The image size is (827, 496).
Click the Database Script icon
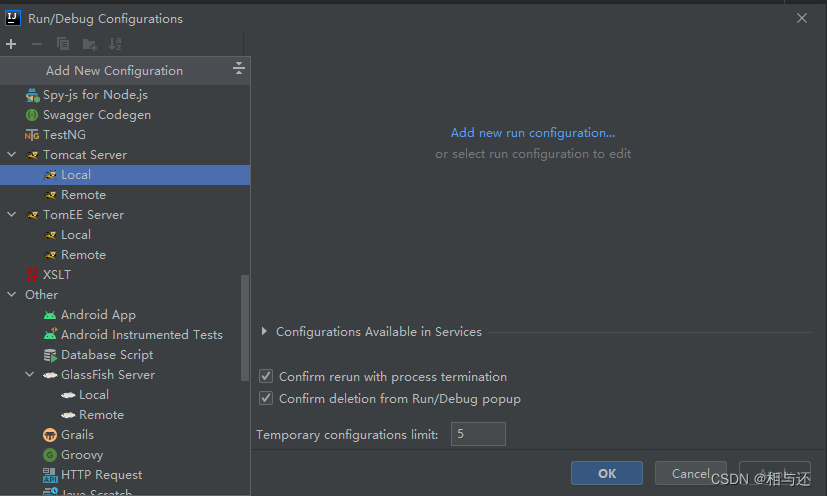pos(50,355)
